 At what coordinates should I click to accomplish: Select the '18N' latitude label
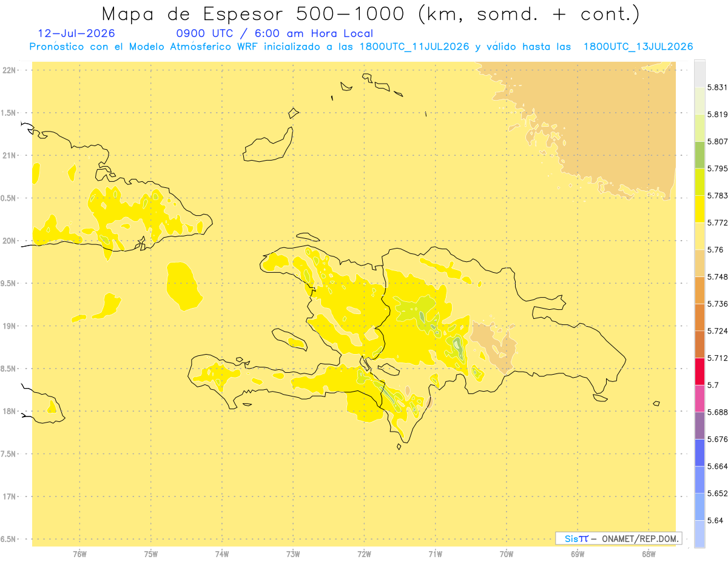pos(8,412)
